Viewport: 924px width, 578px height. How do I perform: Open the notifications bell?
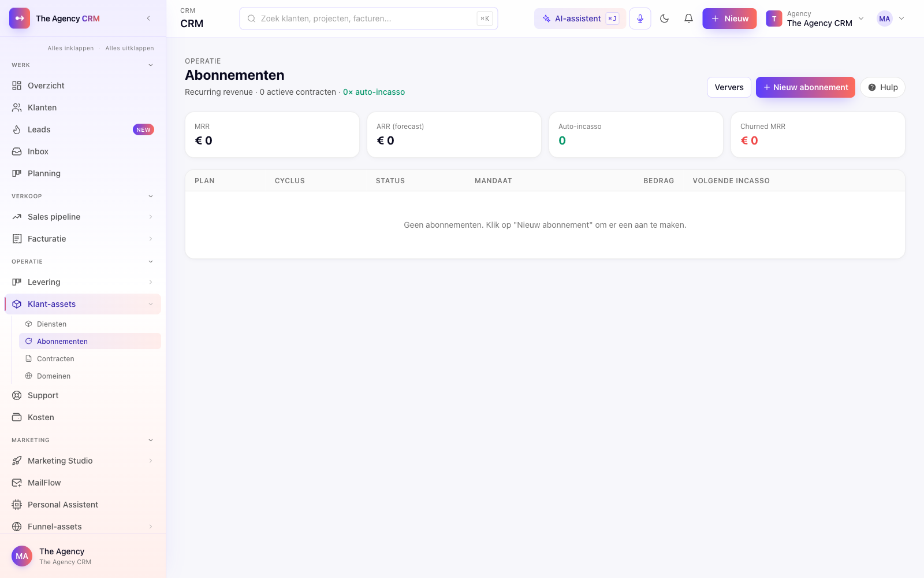point(688,18)
